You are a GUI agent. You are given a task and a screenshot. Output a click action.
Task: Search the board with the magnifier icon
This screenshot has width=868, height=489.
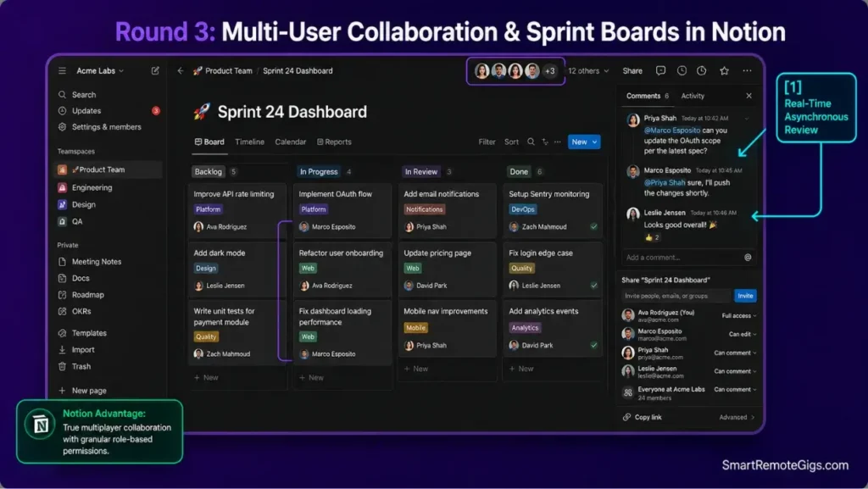[531, 142]
